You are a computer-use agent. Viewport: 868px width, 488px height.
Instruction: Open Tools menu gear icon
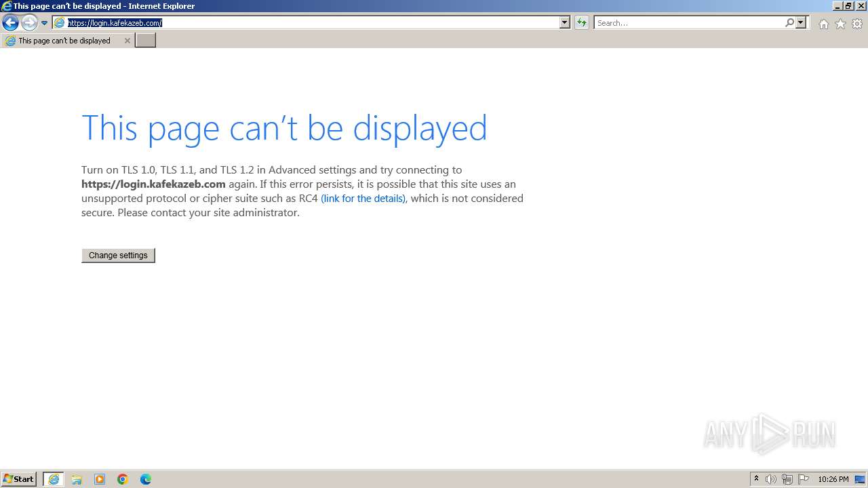[x=857, y=24]
